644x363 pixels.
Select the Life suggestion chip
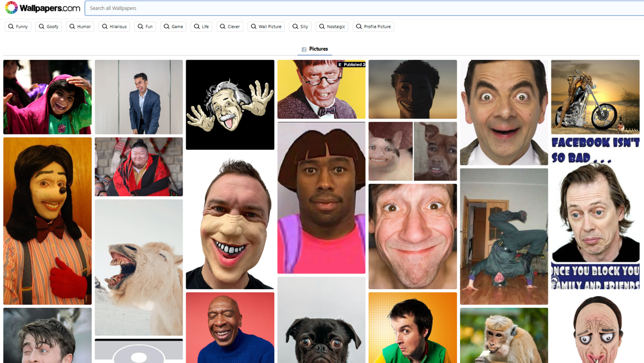click(x=201, y=26)
